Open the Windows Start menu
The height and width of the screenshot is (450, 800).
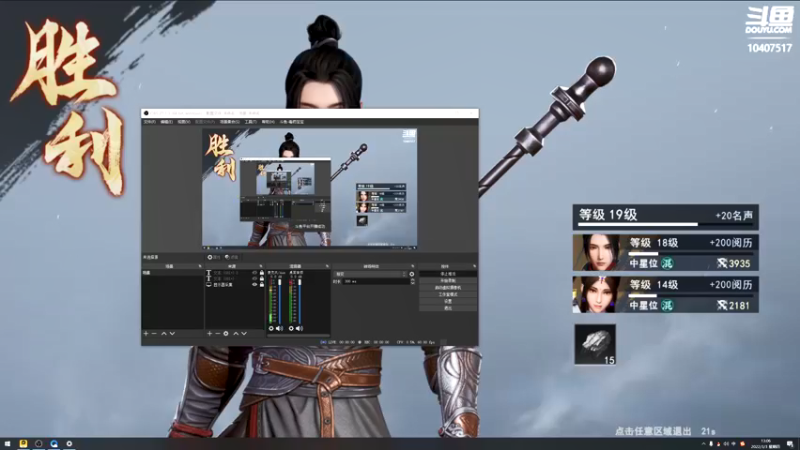coord(8,444)
